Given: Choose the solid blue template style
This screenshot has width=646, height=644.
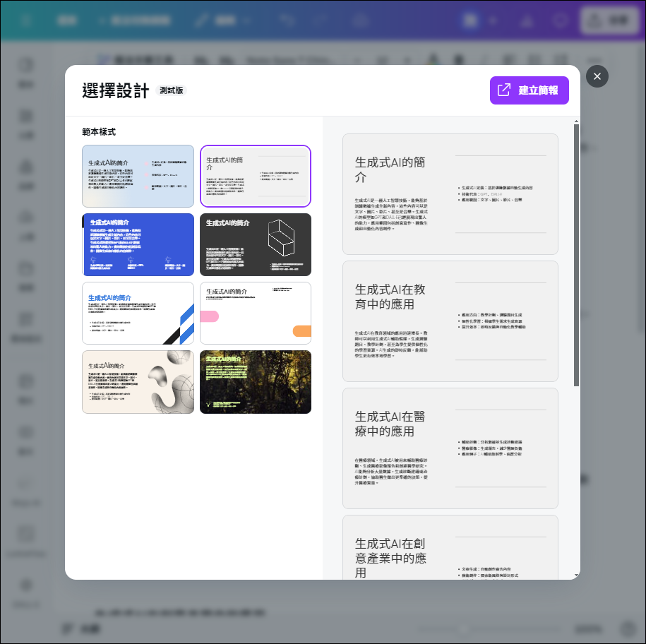Looking at the screenshot, I should [138, 244].
